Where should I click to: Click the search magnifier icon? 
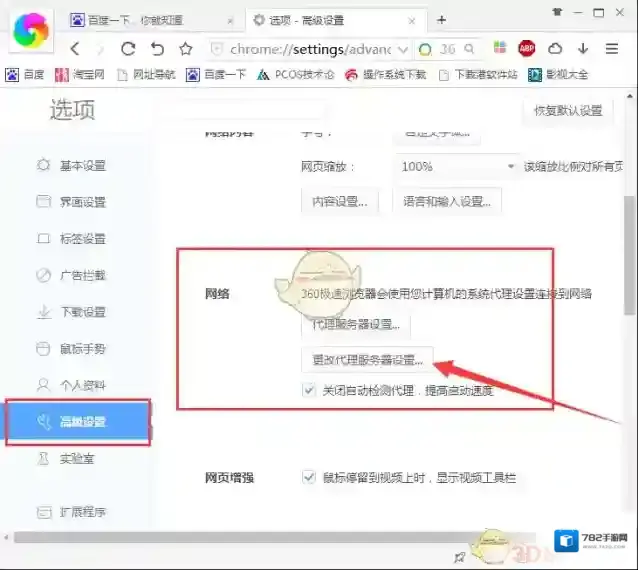pos(469,49)
